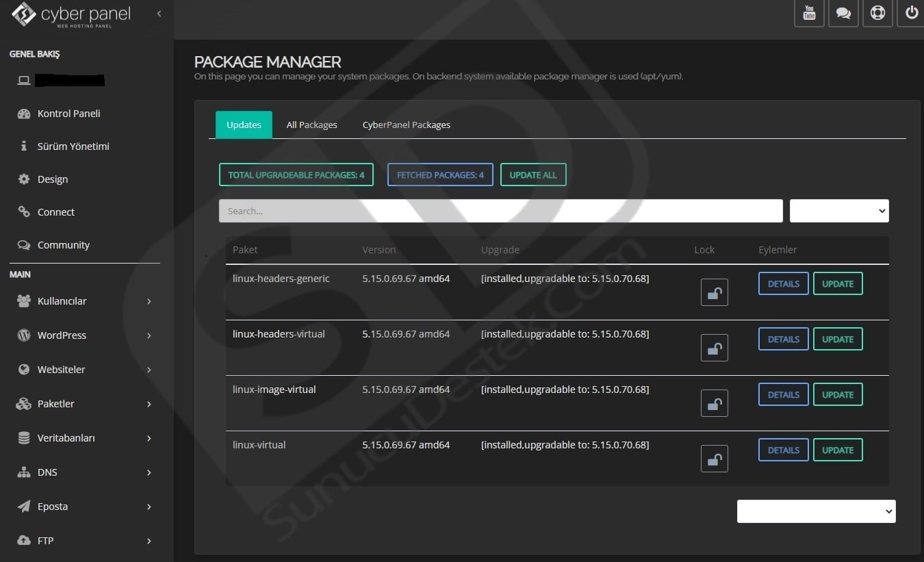
Task: Open the chat bubbles icon in top bar
Action: point(843,13)
